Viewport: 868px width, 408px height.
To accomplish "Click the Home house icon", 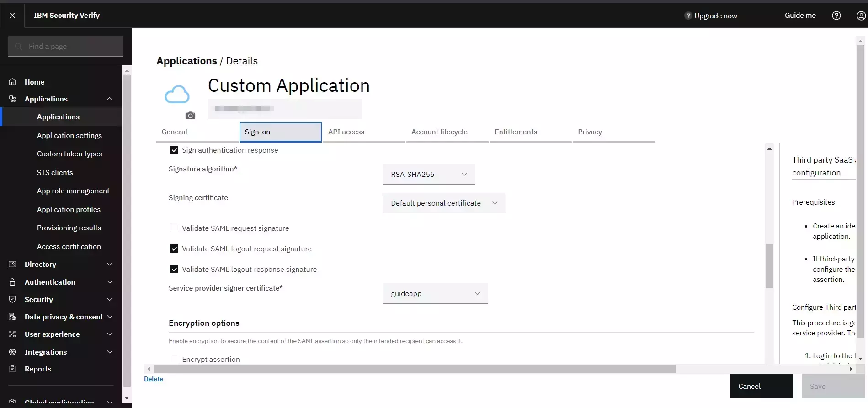I will coord(12,82).
